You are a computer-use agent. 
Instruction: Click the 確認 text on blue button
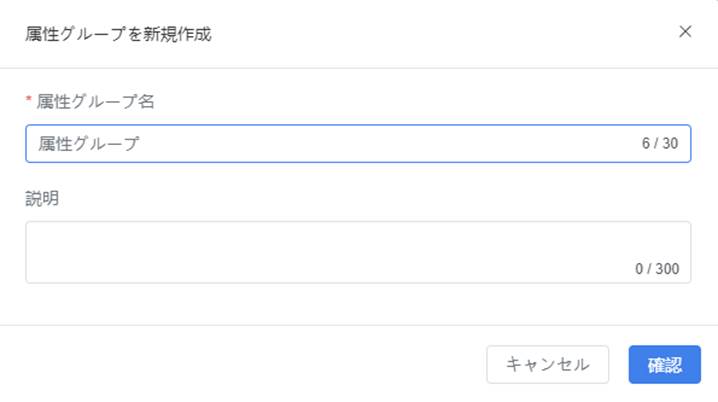click(x=665, y=365)
